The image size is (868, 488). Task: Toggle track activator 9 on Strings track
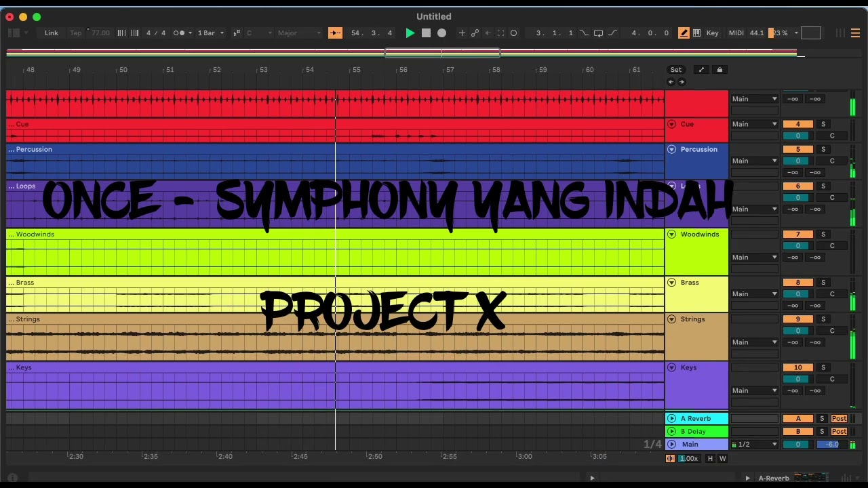click(797, 319)
